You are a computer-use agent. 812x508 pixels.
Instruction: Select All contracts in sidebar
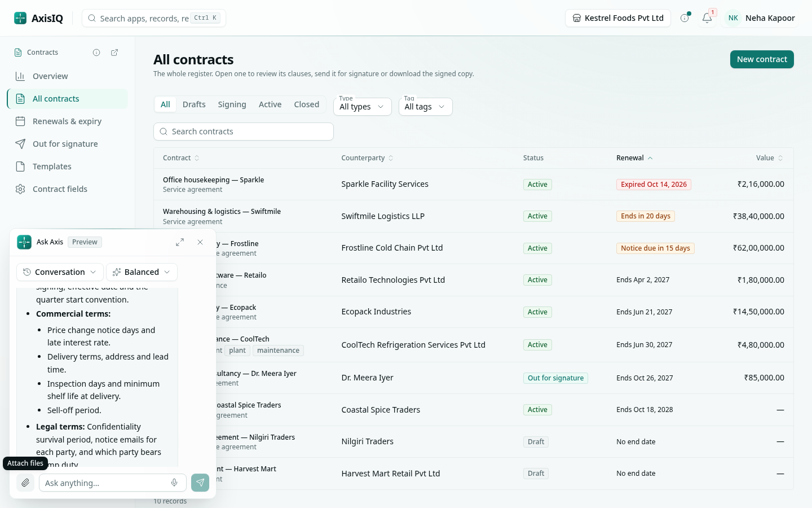pos(68,99)
